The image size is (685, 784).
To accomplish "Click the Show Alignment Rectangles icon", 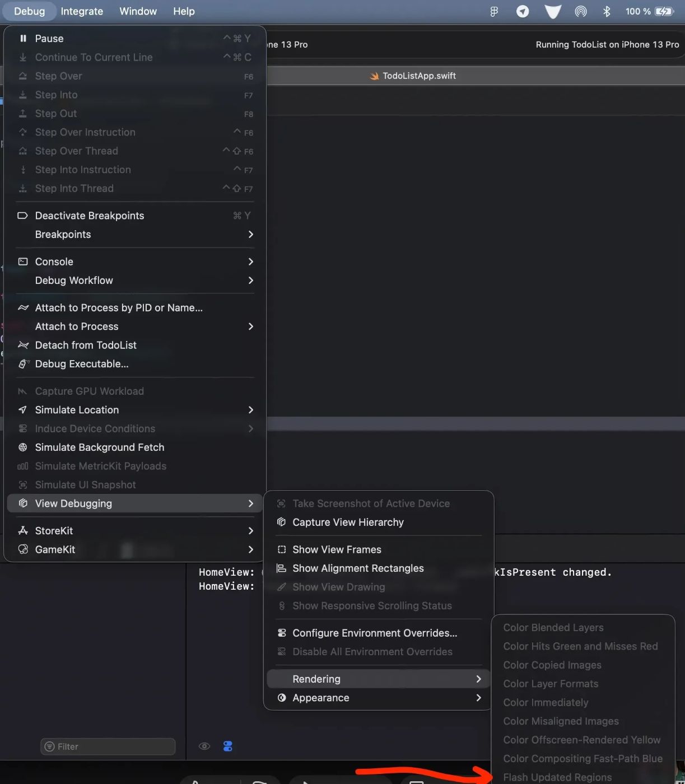I will click(281, 568).
